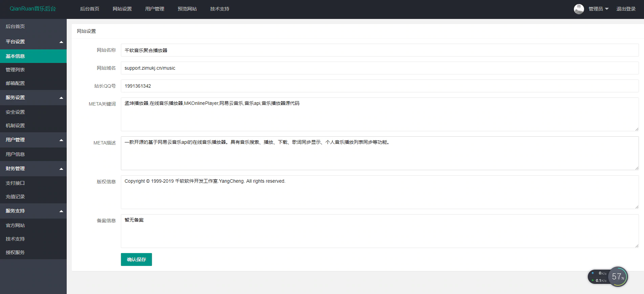The height and width of the screenshot is (294, 644).
Task: Click the META描述 textarea resize handle
Action: (x=637, y=168)
